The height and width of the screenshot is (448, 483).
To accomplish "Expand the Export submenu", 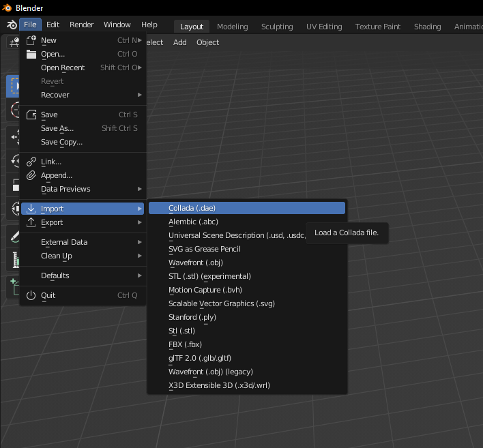I will pos(83,222).
